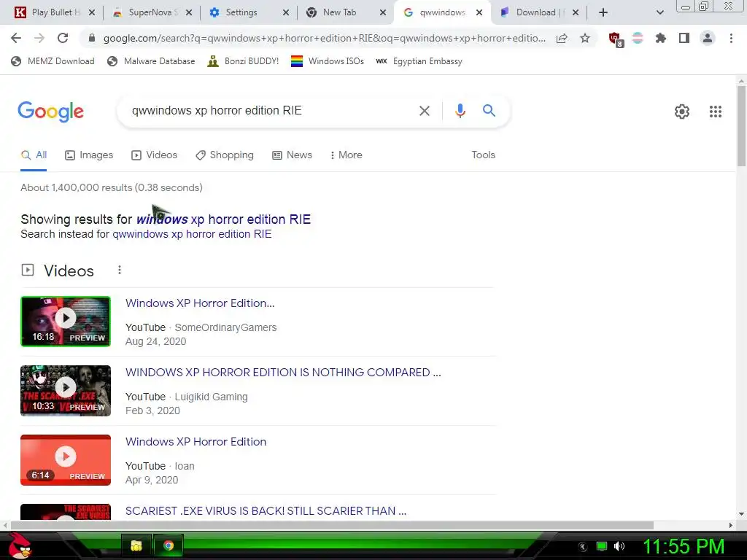This screenshot has height=560, width=747.
Task: Open Google quick settings gear
Action: pos(682,112)
